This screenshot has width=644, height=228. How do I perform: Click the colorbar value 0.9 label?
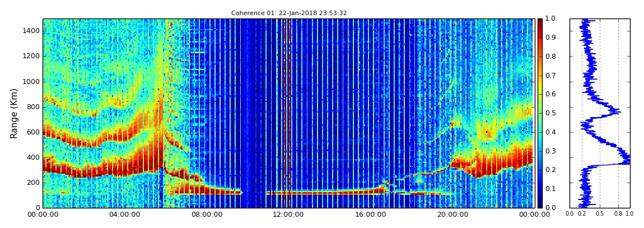[549, 38]
